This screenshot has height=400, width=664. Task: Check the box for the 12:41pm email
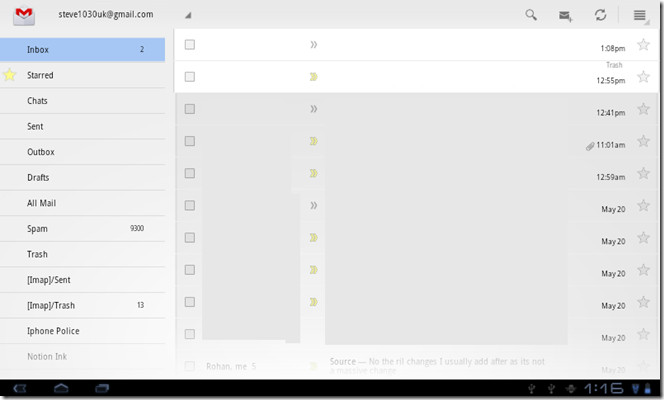[x=190, y=109]
